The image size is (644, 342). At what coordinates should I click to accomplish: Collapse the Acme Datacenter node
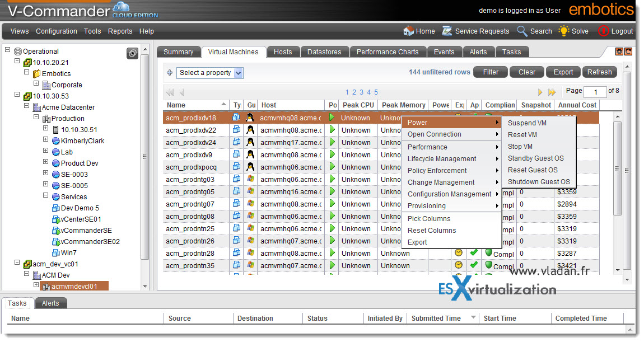27,106
